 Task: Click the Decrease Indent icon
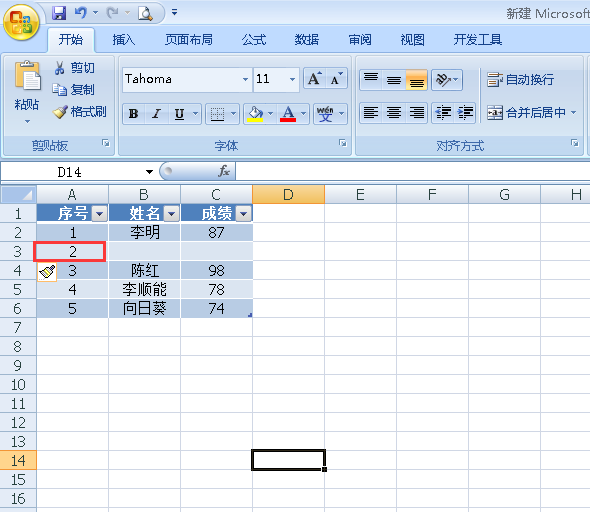tap(443, 112)
